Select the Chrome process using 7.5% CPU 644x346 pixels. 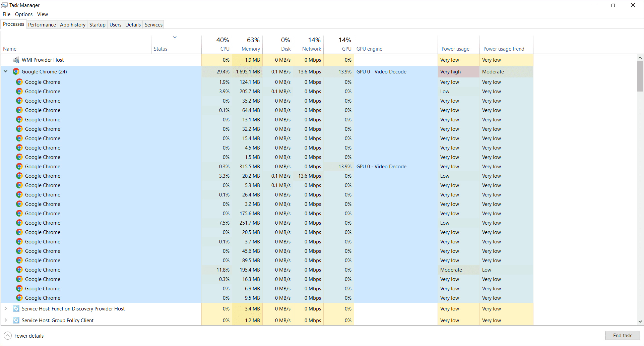(267, 223)
